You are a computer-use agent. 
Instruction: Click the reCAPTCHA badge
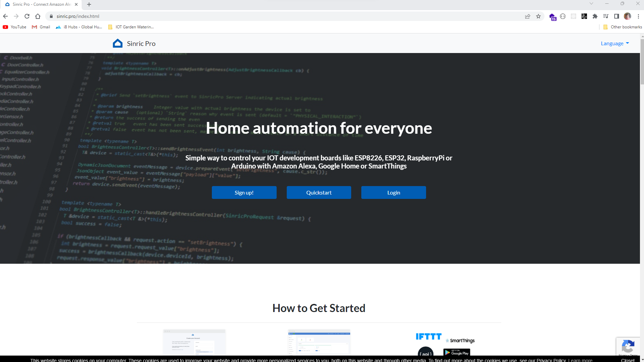627,346
